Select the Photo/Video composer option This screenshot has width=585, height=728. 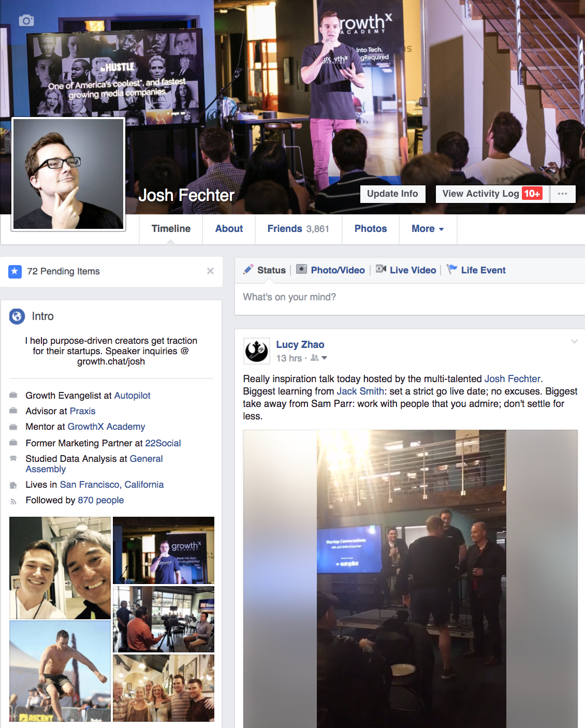point(330,270)
